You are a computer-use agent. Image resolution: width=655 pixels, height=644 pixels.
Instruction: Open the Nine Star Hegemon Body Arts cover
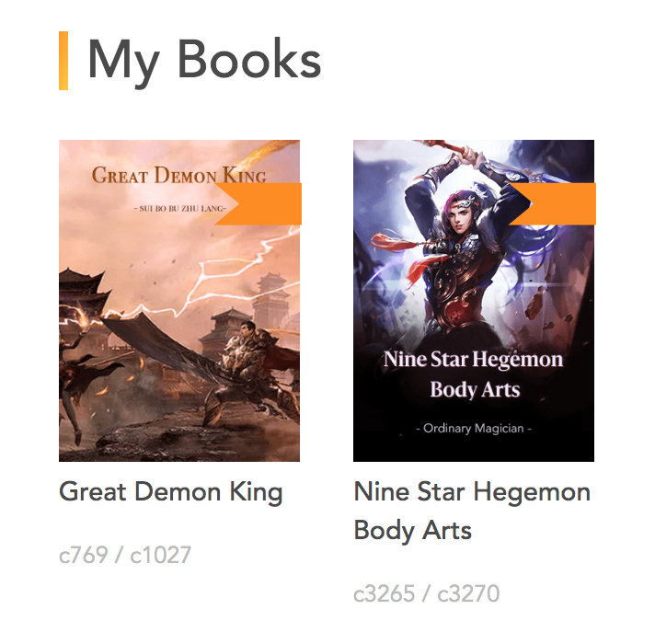click(474, 301)
